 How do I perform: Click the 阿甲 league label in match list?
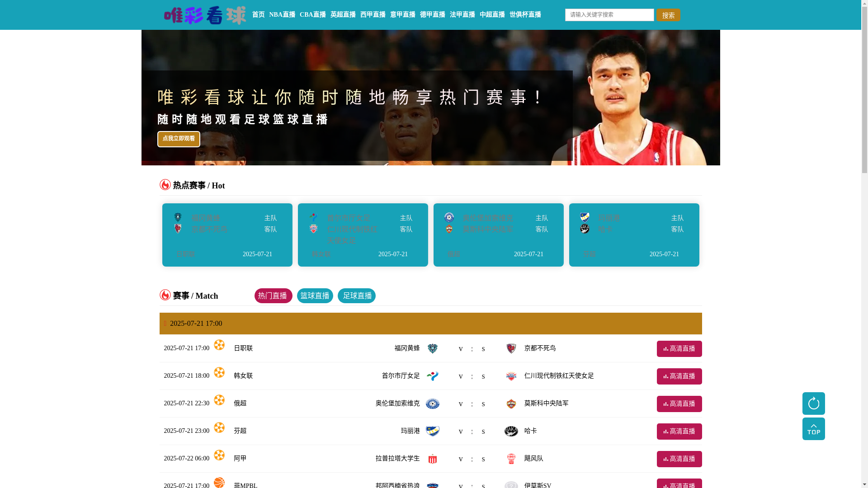pyautogui.click(x=240, y=459)
